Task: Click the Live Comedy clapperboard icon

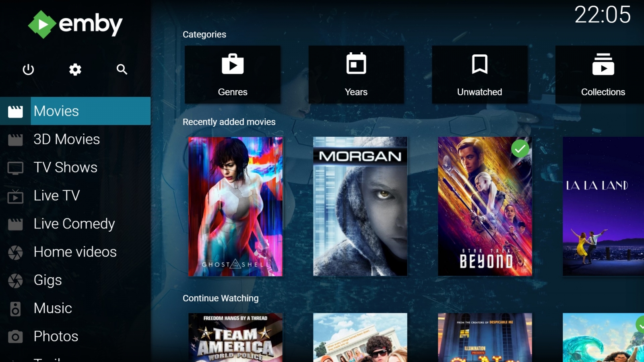Action: [x=15, y=224]
